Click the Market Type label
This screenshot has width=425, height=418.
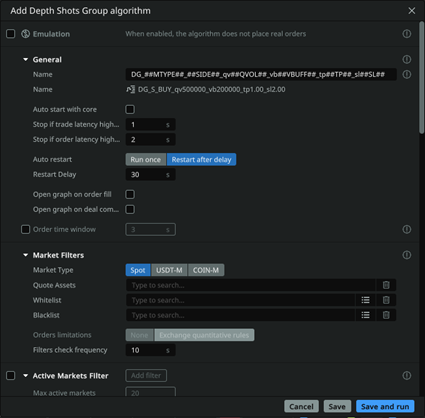pos(53,270)
